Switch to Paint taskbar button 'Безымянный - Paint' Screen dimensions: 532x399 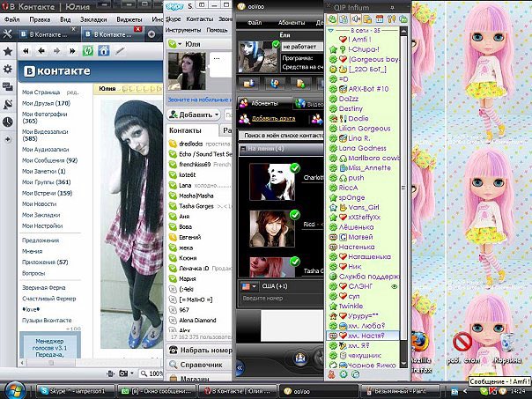click(x=401, y=391)
